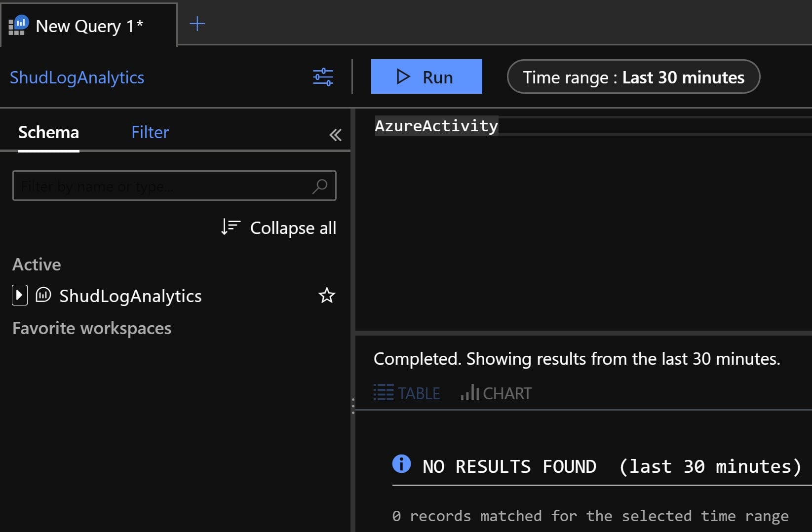The height and width of the screenshot is (532, 812).
Task: Switch to the Schema tab
Action: pyautogui.click(x=48, y=132)
